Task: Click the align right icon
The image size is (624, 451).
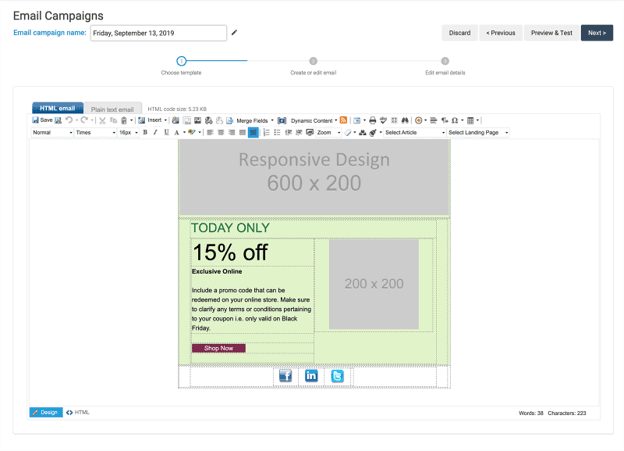Action: (x=232, y=133)
